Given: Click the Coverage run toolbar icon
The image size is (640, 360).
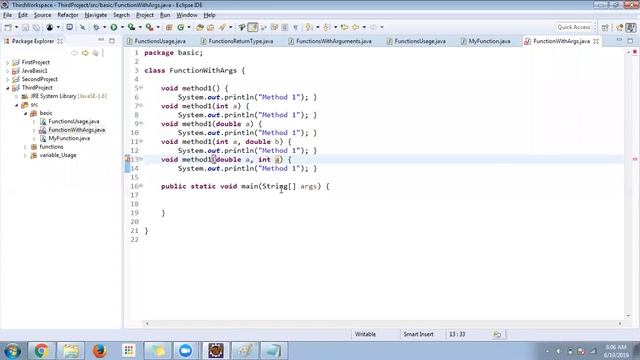Looking at the screenshot, I should [131, 27].
